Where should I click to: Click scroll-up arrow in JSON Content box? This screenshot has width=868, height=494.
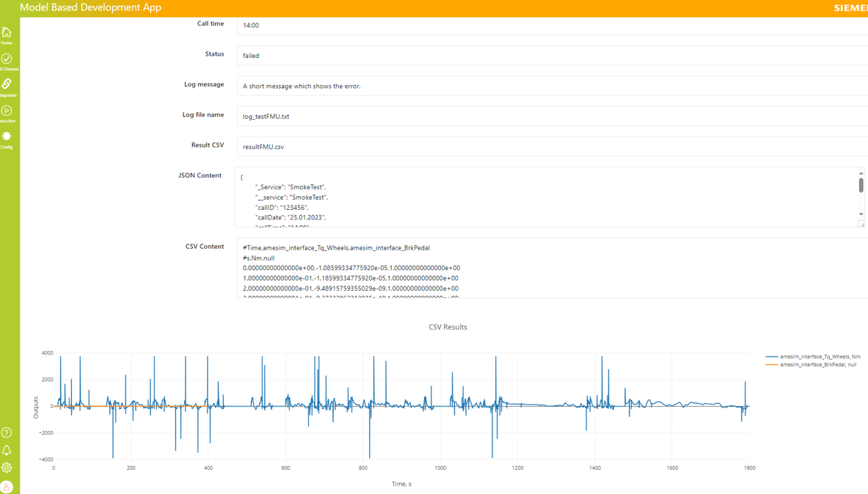click(x=861, y=173)
